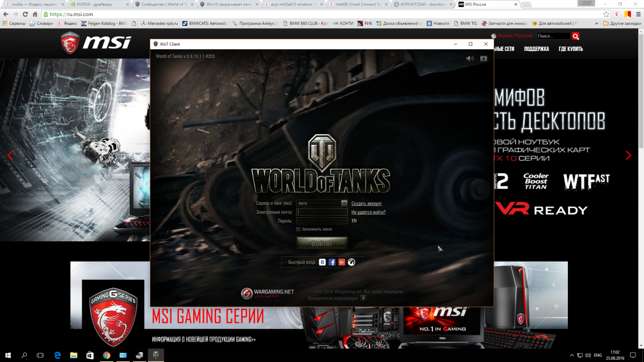The width and height of the screenshot is (644, 362).
Task: Toggle the video icon beside the speaker in WoT
Action: 484,58
